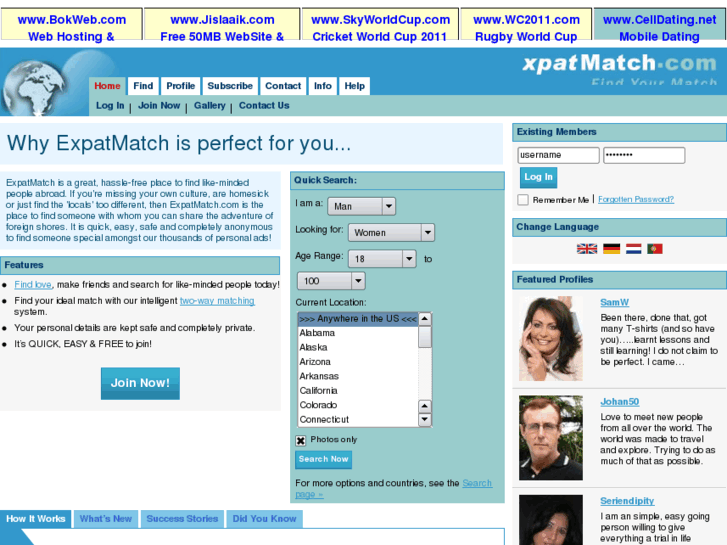Click the Log In submenu link
727x545 pixels.
click(x=110, y=106)
